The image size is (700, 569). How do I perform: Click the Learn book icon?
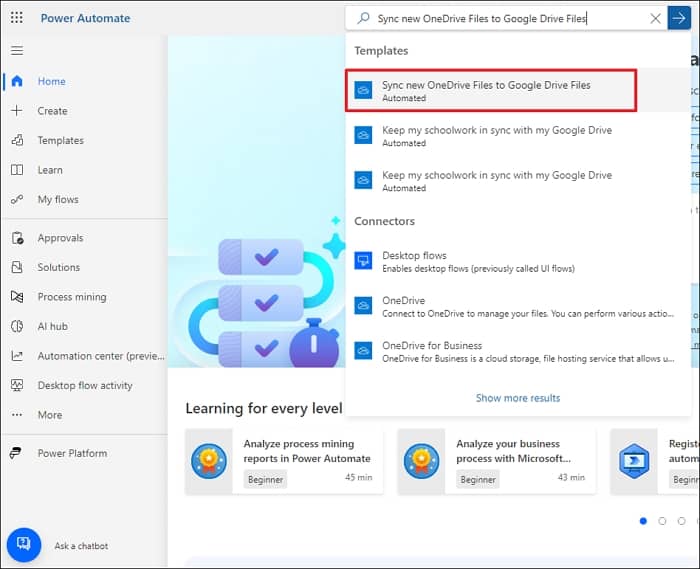tap(17, 170)
